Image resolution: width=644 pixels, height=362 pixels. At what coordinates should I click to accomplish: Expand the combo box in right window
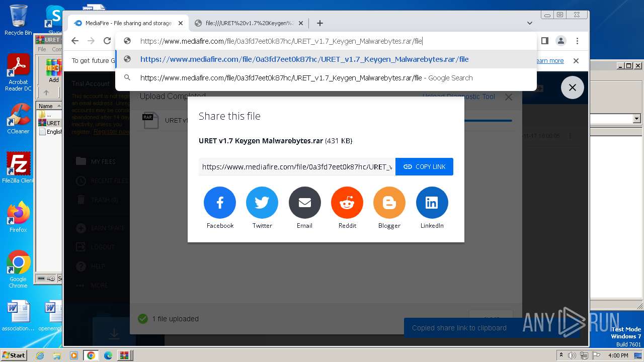click(x=636, y=119)
